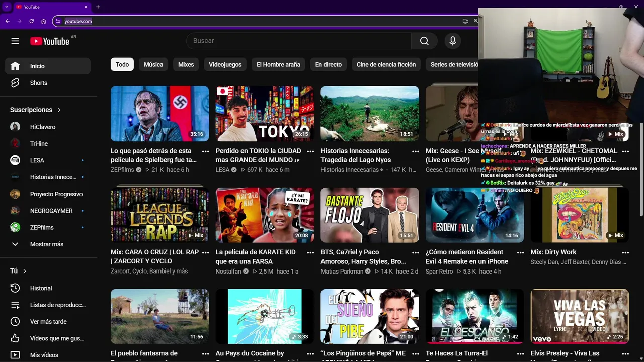Open Tri-line channel subscription
Viewport: 644px width, 362px height.
point(48,144)
